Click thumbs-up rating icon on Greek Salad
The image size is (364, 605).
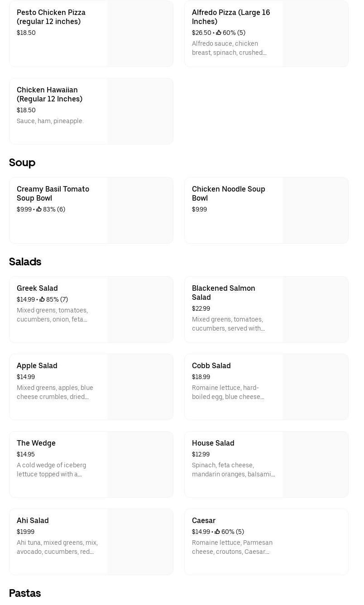(42, 299)
